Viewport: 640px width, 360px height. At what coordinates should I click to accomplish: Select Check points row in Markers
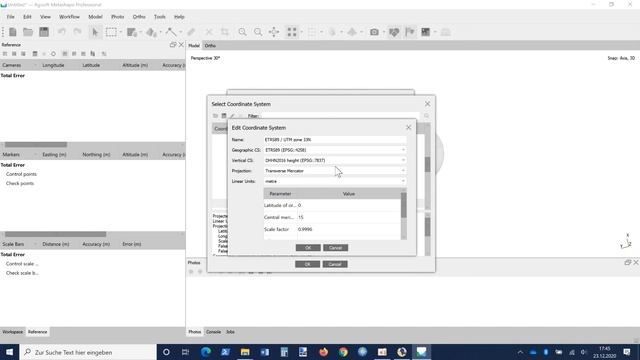20,184
